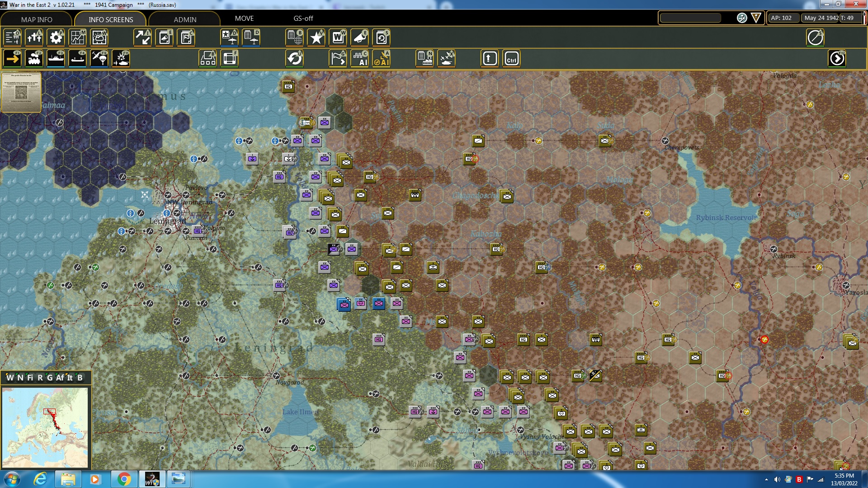Click the build/assign units icon (B)
Viewport: 868px width, 488px height.
(x=208, y=59)
